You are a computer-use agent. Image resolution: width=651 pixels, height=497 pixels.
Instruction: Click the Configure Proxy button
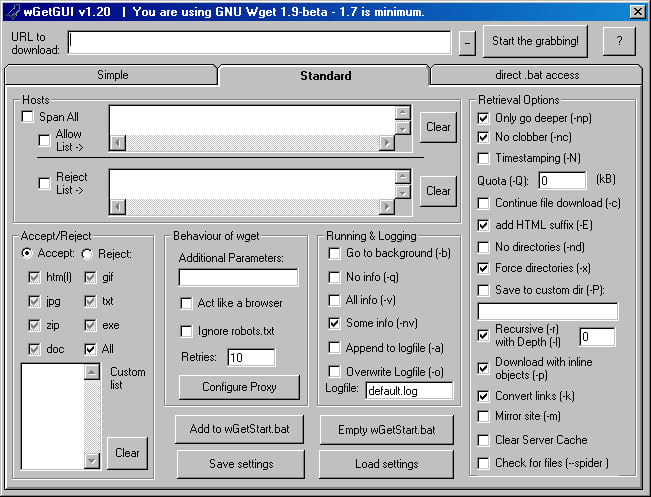239,387
